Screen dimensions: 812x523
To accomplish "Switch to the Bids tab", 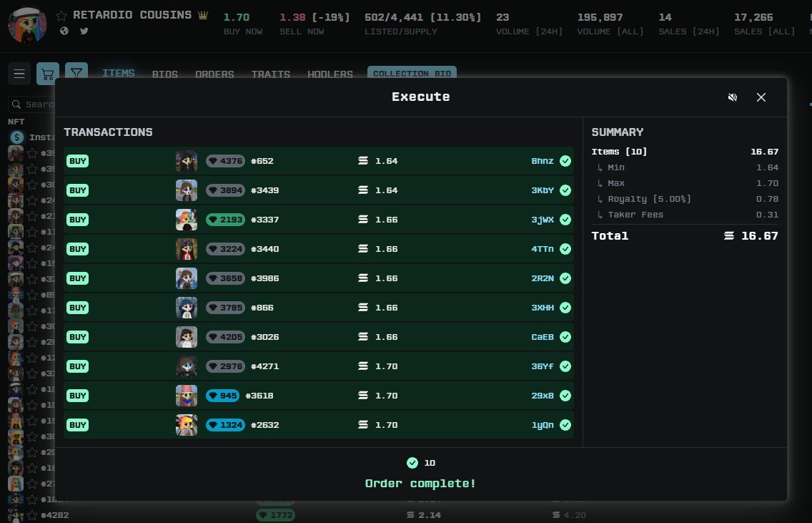I will click(x=164, y=74).
